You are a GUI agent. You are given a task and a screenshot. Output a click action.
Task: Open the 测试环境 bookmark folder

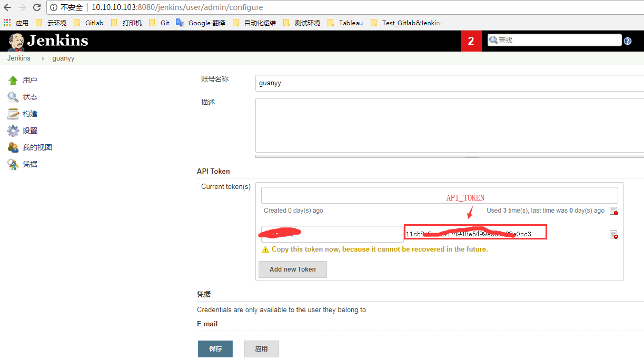click(302, 23)
